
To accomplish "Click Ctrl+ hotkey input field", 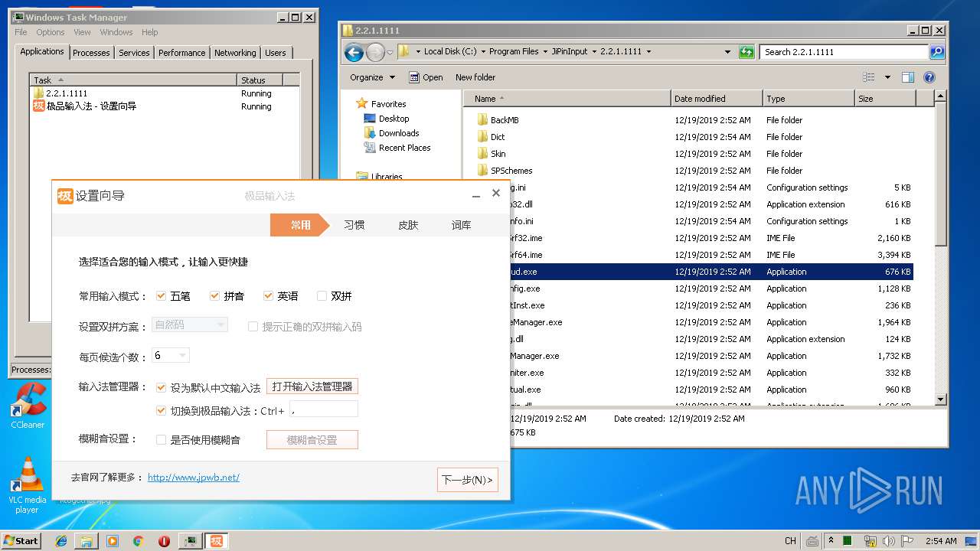I will (324, 409).
